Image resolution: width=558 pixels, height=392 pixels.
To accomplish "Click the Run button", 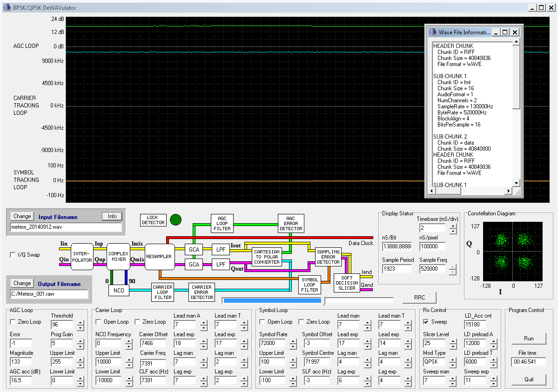I will (x=529, y=339).
